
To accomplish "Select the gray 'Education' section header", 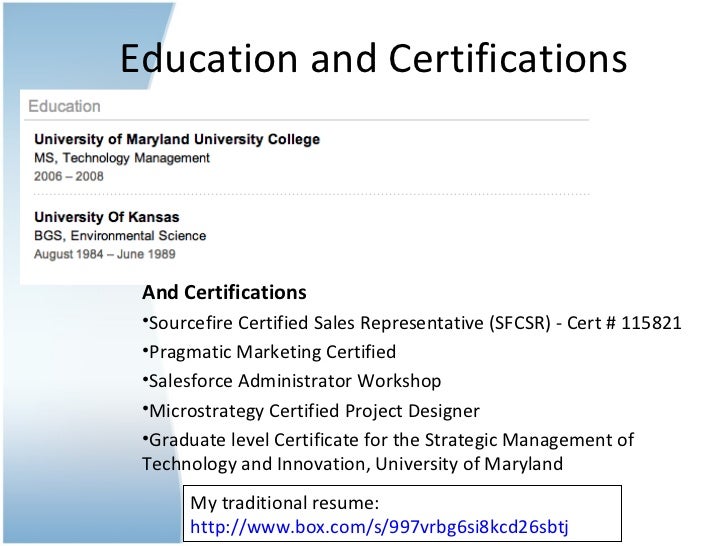I will [x=64, y=106].
